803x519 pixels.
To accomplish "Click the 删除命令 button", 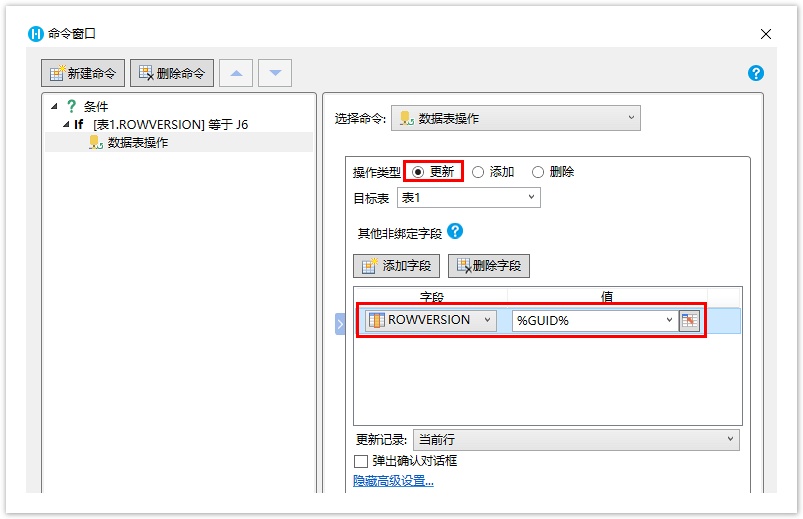I will [x=172, y=73].
